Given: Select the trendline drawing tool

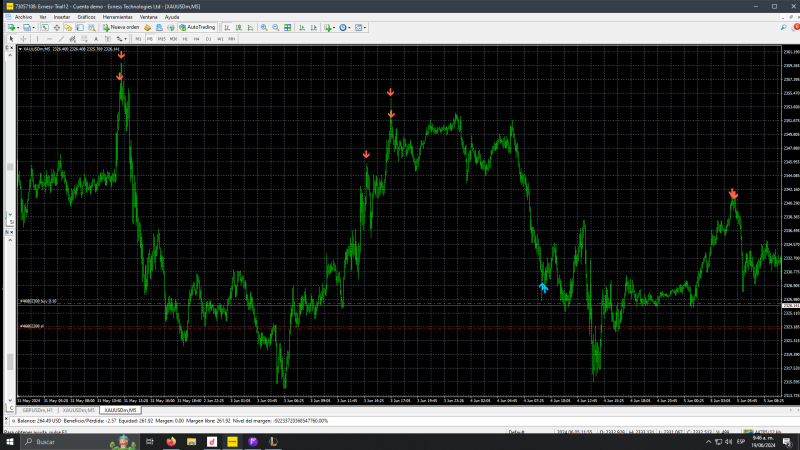Looking at the screenshot, I should (61, 39).
